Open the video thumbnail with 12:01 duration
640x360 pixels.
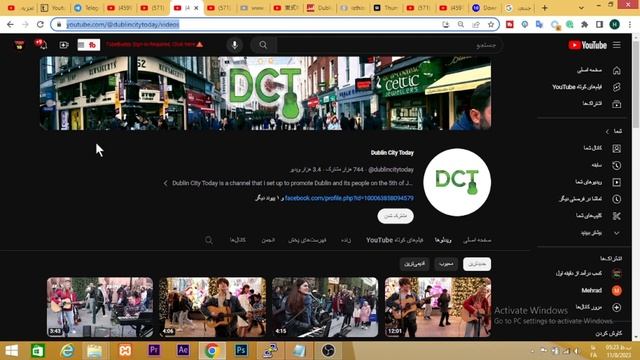tap(438, 307)
